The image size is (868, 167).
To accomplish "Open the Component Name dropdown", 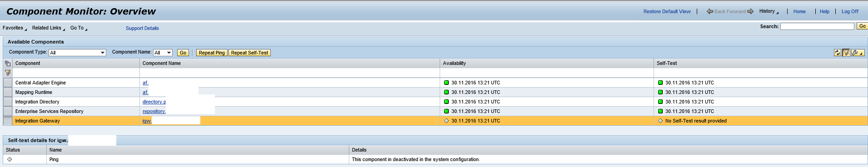I will tap(163, 53).
